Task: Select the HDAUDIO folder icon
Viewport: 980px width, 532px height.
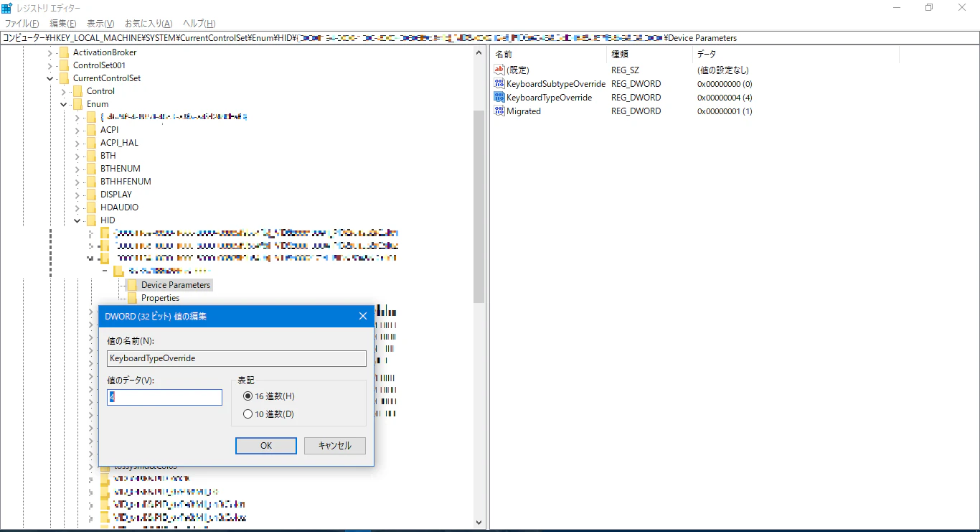Action: click(x=91, y=207)
